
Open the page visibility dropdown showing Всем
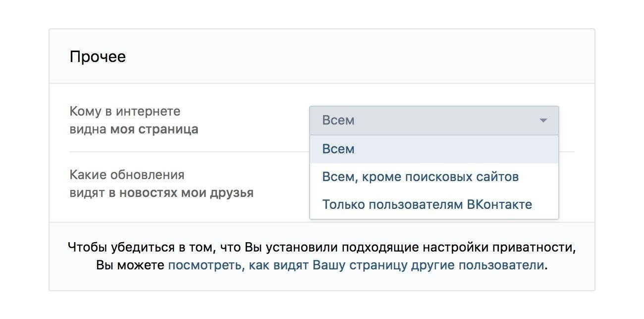coord(434,120)
